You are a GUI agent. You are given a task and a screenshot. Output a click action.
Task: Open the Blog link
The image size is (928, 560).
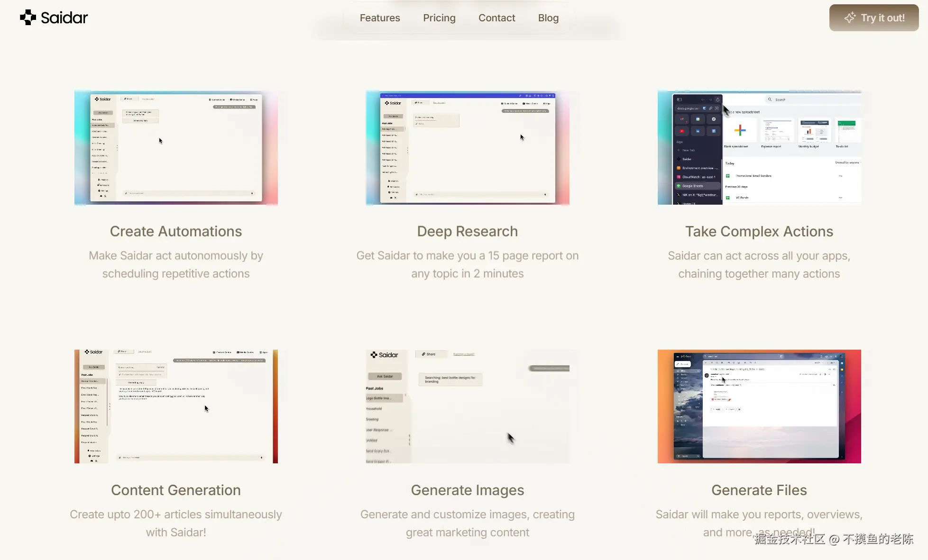point(548,18)
